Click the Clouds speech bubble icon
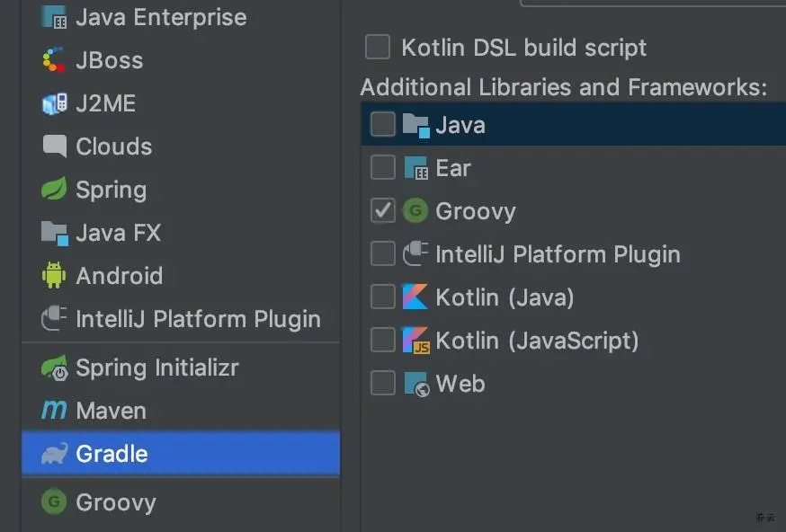Viewport: 786px width, 532px height. 54,146
